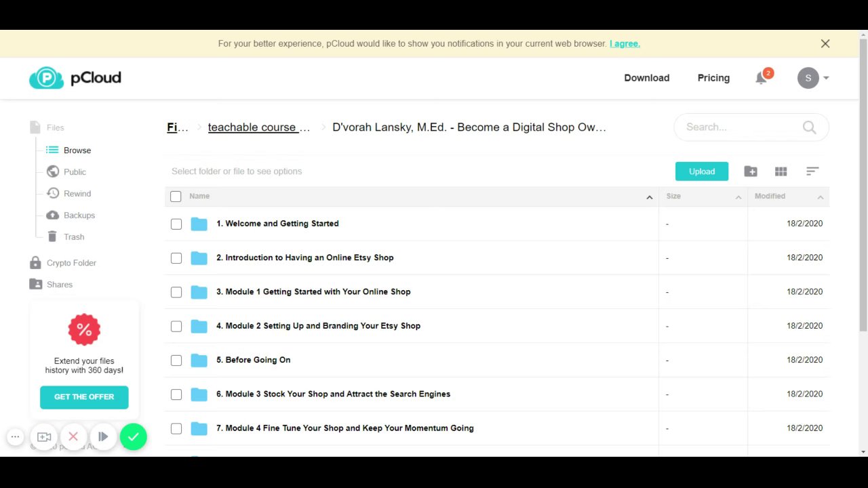This screenshot has height=488, width=868.
Task: Check the box for 5. Before Going On
Action: coord(176,361)
